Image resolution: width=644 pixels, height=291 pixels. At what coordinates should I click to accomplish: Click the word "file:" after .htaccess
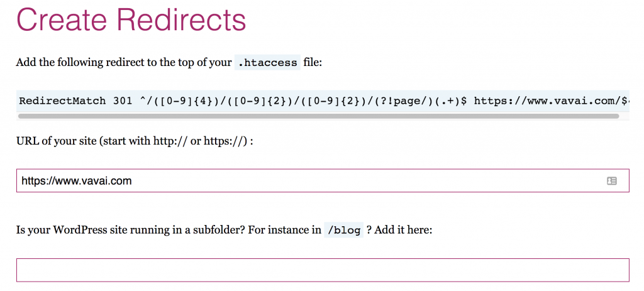coord(313,63)
